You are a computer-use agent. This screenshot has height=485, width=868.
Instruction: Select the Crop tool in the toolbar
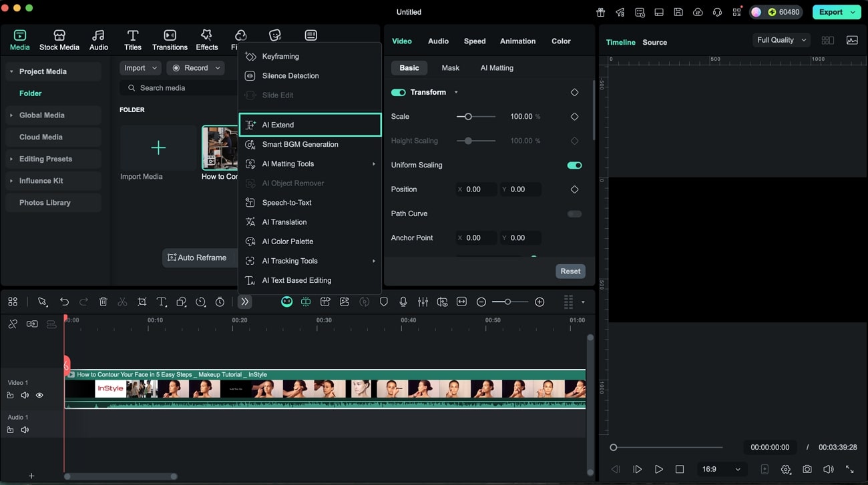click(x=142, y=302)
